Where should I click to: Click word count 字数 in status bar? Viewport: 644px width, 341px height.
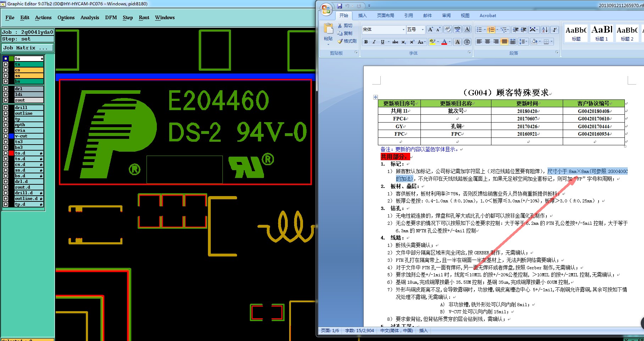coord(359,331)
